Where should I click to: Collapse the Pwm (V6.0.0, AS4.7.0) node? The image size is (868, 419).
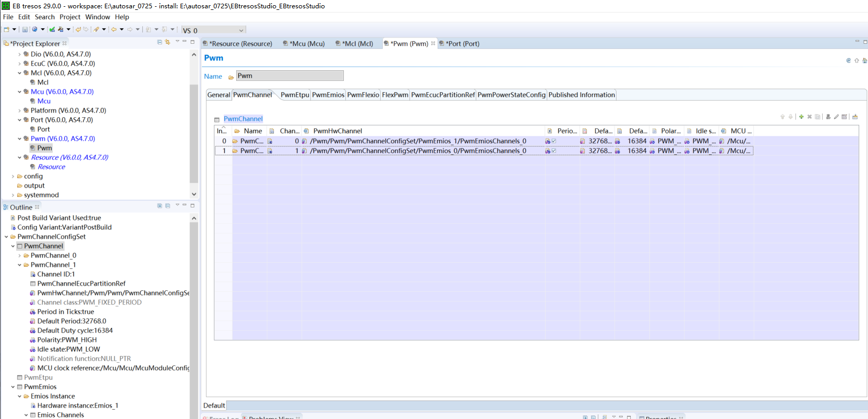(x=19, y=139)
